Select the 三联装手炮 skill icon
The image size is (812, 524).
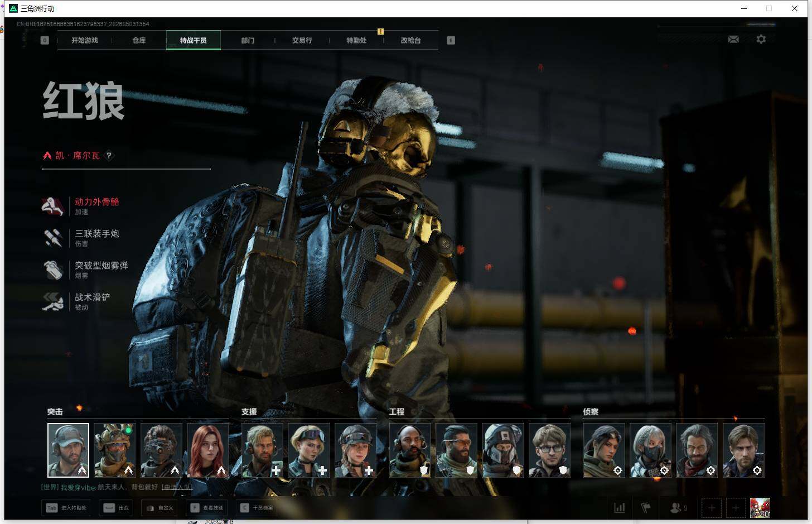click(53, 238)
